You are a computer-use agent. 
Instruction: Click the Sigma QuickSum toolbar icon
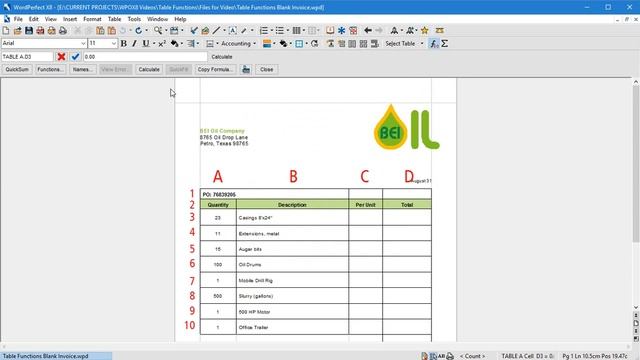coord(445,43)
